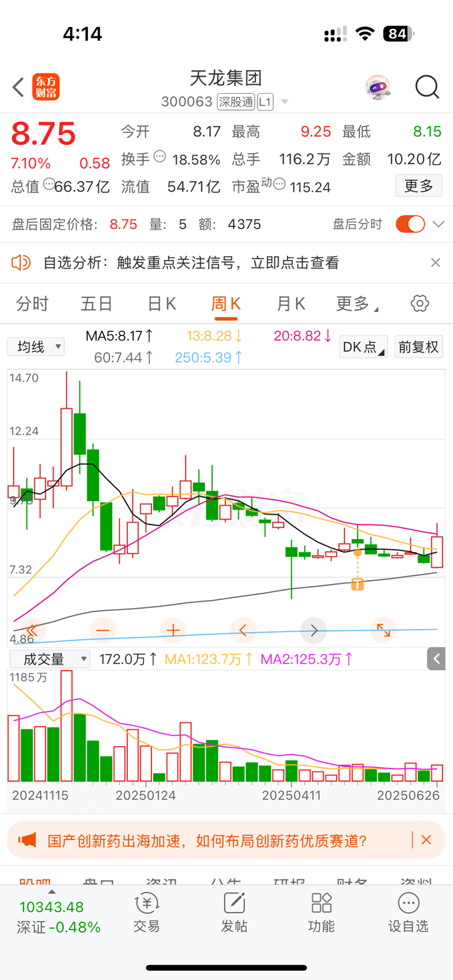453x980 pixels.
Task: Toggle the 盘后分时 switch
Action: coord(410,224)
